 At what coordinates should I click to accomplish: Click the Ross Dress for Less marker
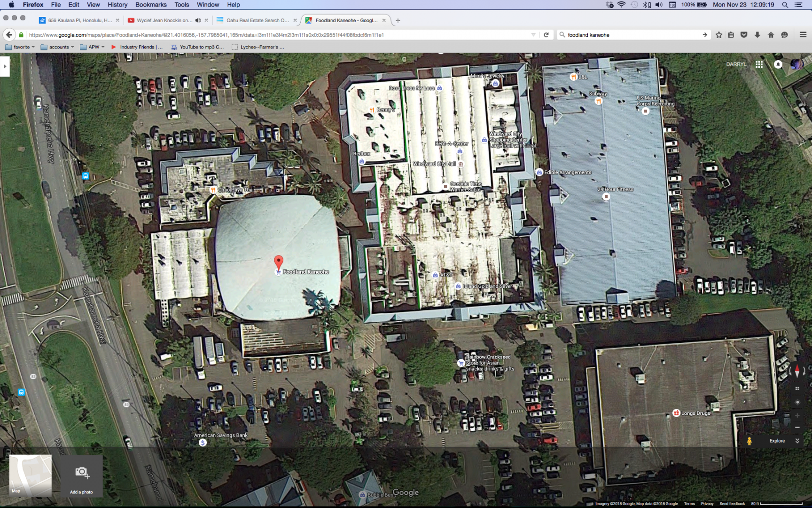(439, 88)
